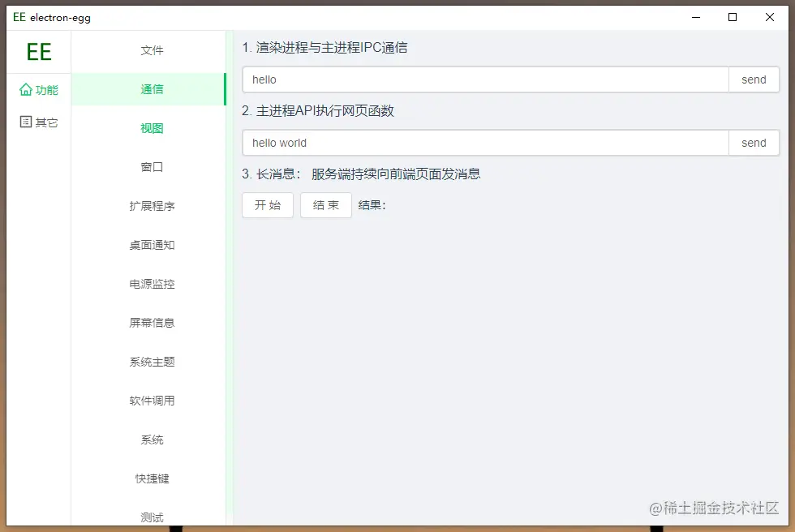Click the EE app icon in title bar
Image resolution: width=795 pixels, height=532 pixels.
click(x=19, y=17)
